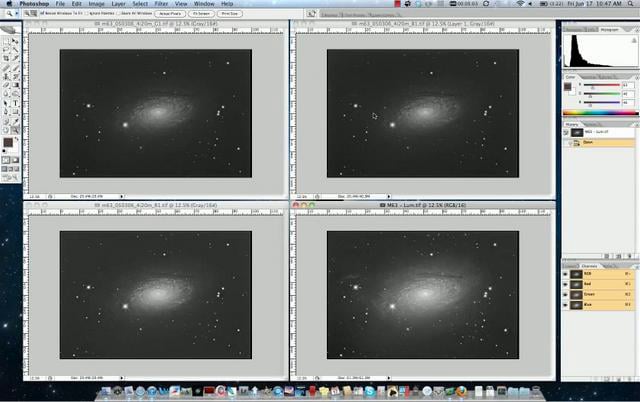Switch to the Channels tab
This screenshot has height=402, width=640.
click(x=589, y=266)
